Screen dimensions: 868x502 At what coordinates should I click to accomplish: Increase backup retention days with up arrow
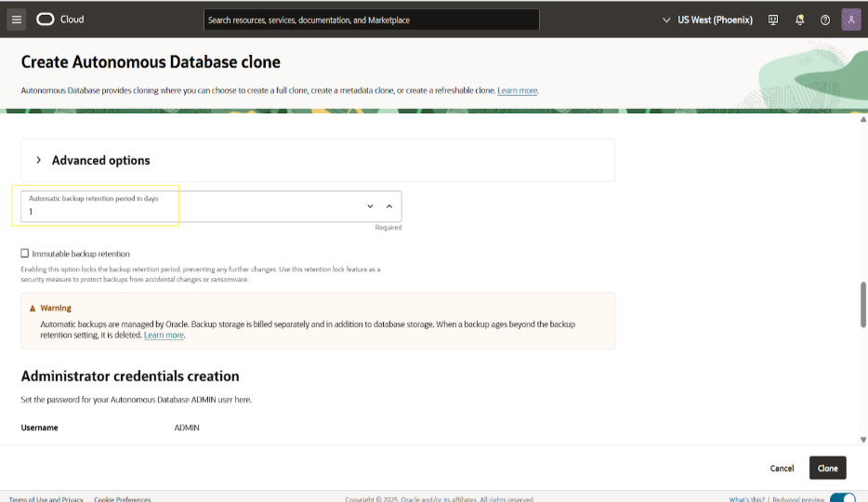(x=389, y=206)
